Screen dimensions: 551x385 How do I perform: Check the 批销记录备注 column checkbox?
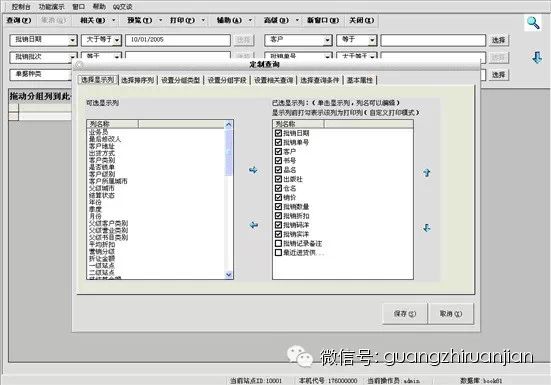point(278,243)
